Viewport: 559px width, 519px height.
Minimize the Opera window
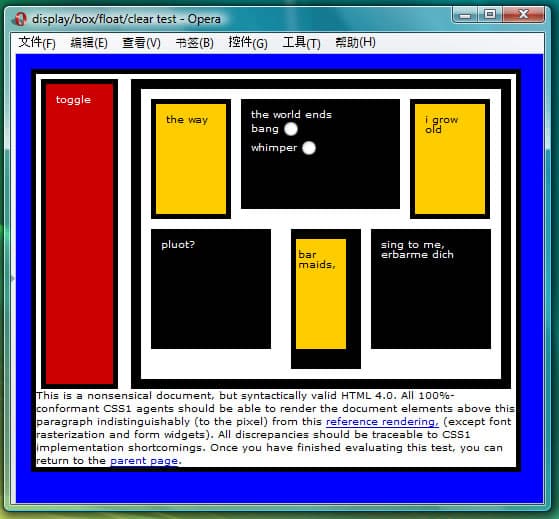click(465, 15)
